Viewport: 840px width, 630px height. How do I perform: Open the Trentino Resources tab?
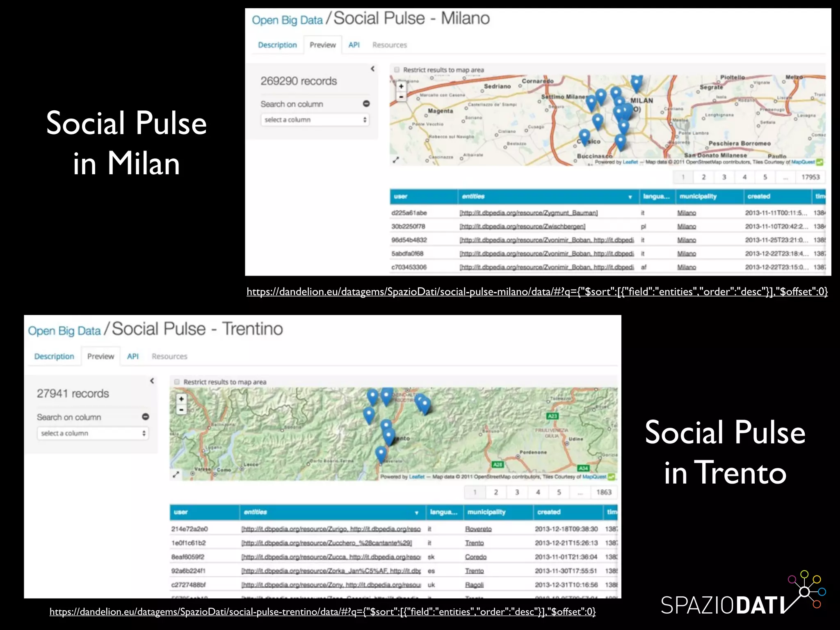pyautogui.click(x=169, y=356)
